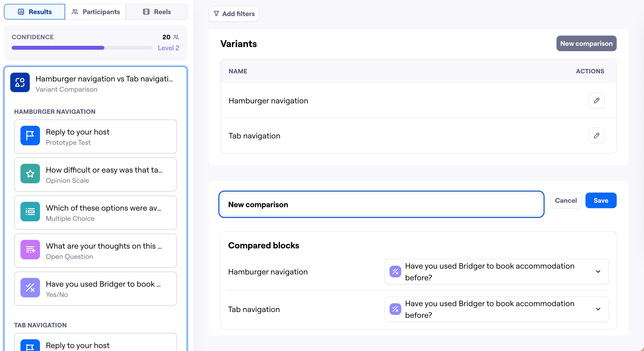Select 'What are your thoughts' Open Question block
Viewport: 644px width, 351px height.
(x=104, y=251)
